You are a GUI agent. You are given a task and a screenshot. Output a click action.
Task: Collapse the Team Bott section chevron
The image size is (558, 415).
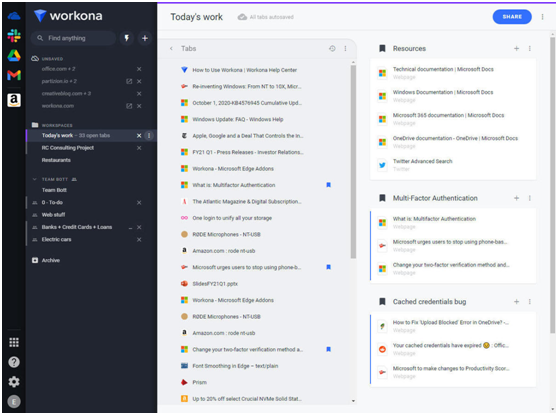point(35,179)
